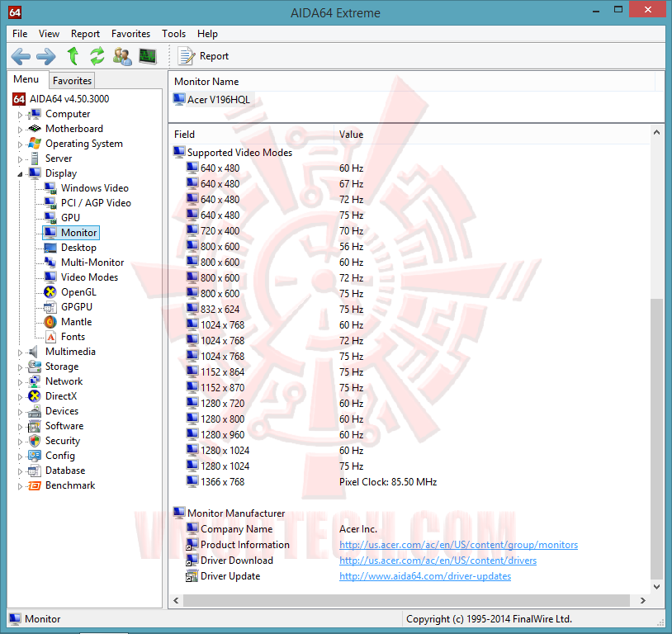
Task: Click the horizontal scrollbar left arrow
Action: click(176, 601)
